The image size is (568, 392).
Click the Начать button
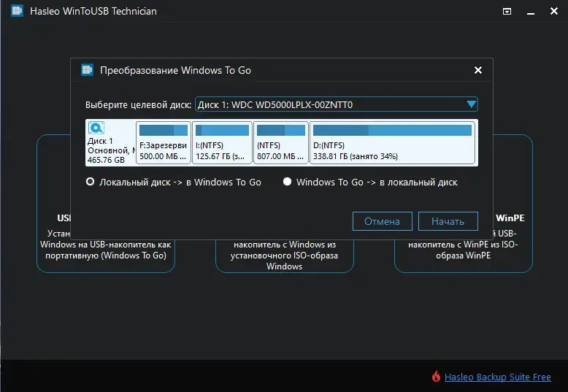448,221
